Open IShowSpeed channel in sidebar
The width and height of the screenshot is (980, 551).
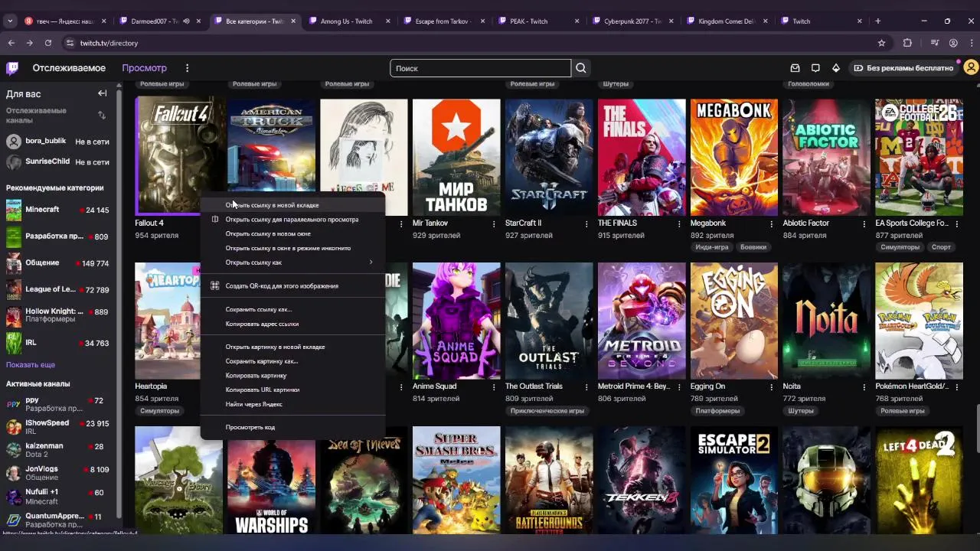pyautogui.click(x=58, y=426)
